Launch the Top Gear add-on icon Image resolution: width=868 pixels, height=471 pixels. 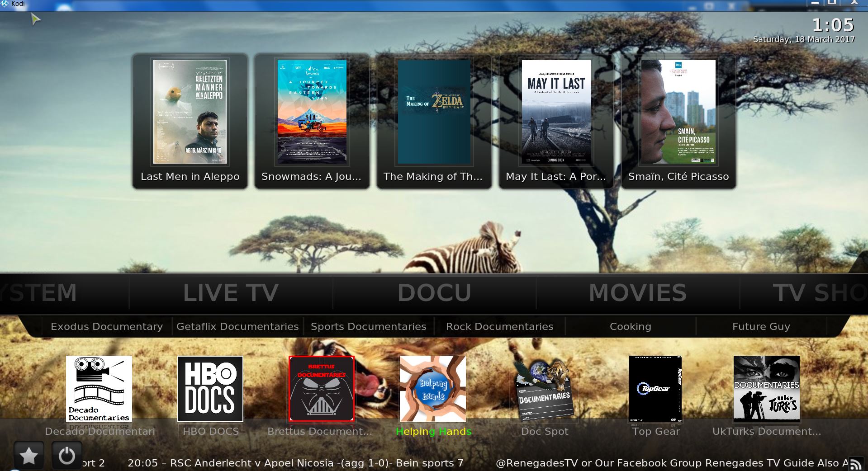(655, 389)
